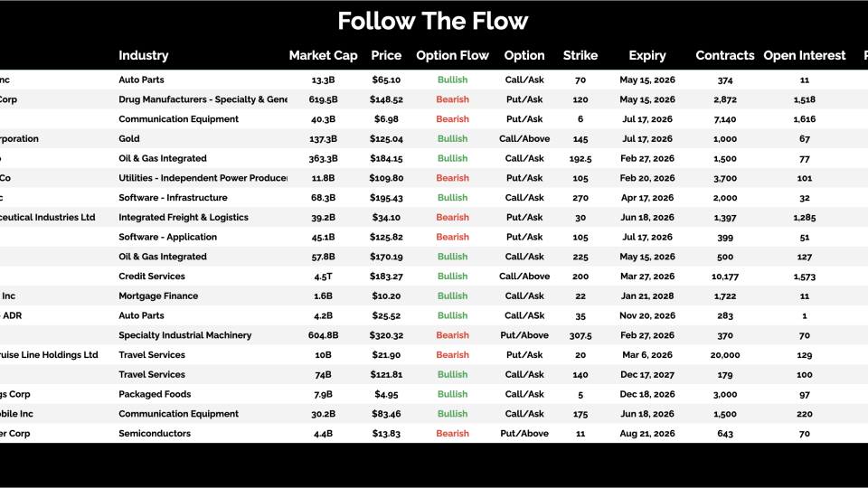The height and width of the screenshot is (488, 868).
Task: Click the Option Flow column header
Action: [452, 55]
